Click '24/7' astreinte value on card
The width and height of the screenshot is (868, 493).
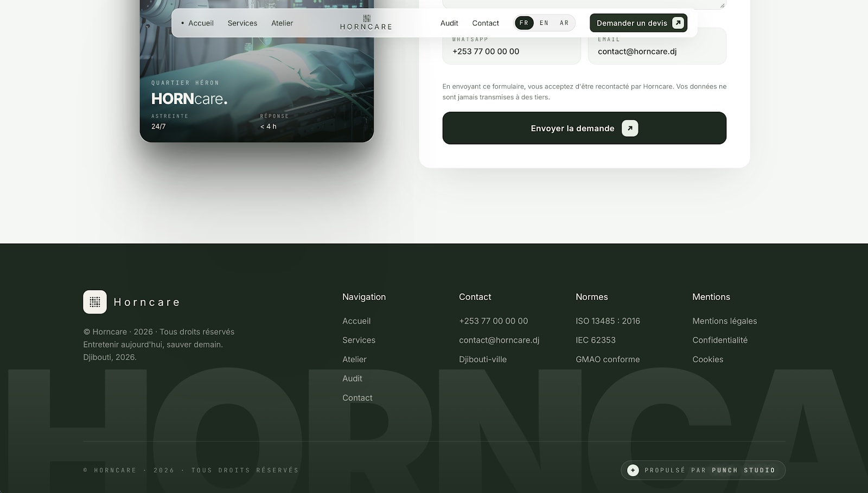(x=158, y=126)
